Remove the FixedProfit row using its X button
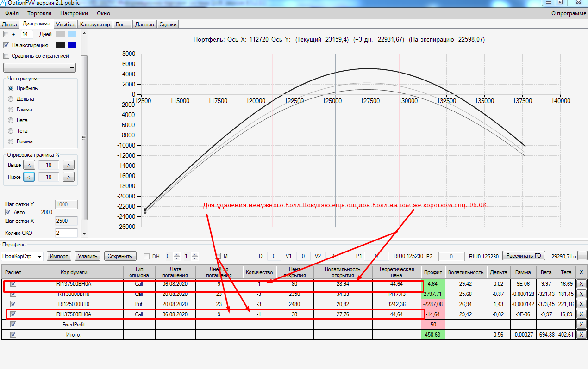588x369 pixels. click(x=582, y=325)
